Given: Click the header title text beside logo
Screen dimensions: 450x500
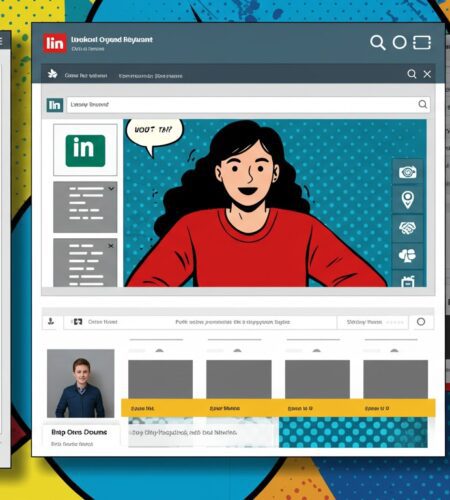Looking at the screenshot, I should (112, 40).
